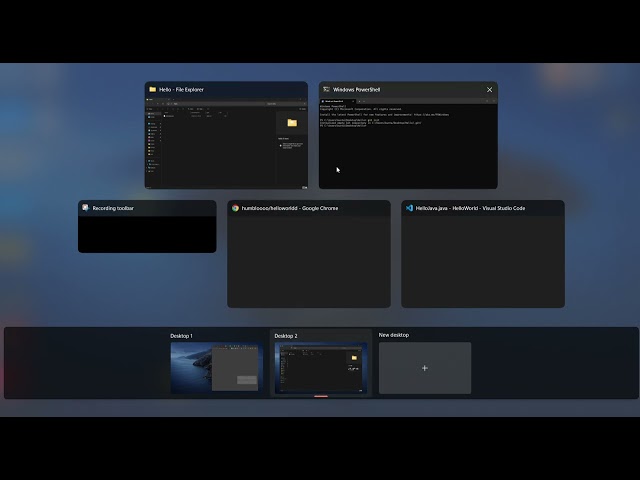Click the Desktop 2 label

286,336
